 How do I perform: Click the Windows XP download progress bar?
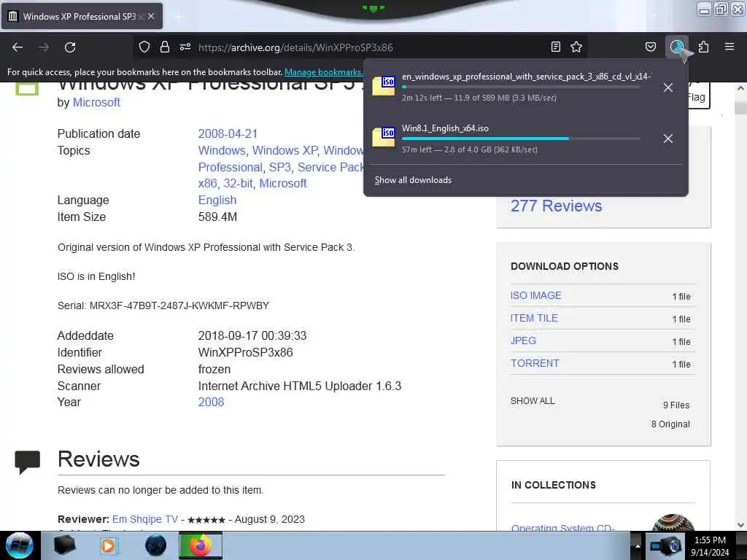pyautogui.click(x=521, y=87)
